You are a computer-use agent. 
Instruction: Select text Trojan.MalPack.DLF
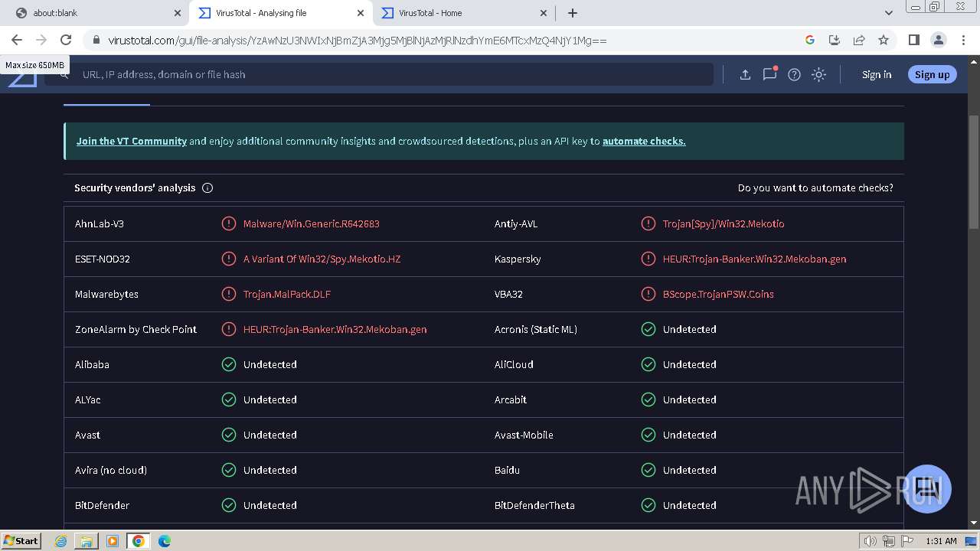287,294
